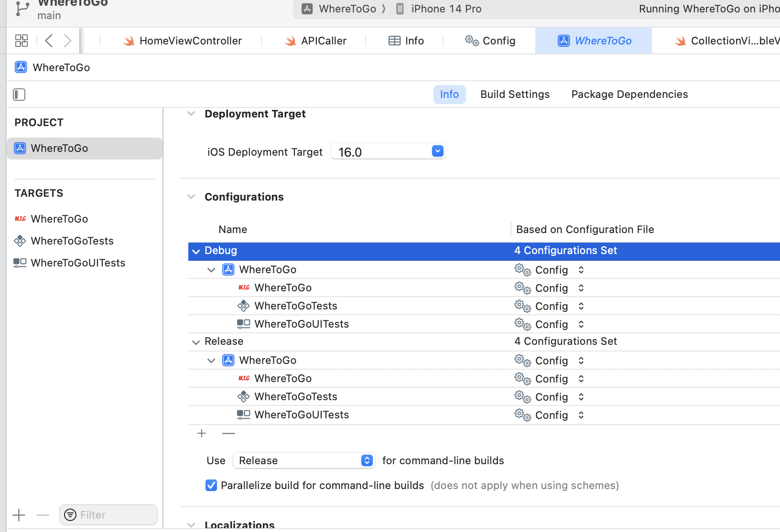The width and height of the screenshot is (780, 532).
Task: Click the main branch label
Action: tap(49, 16)
